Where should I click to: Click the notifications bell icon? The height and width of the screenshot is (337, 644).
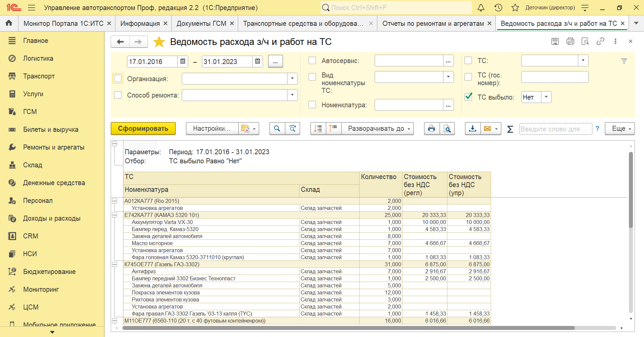tap(481, 8)
